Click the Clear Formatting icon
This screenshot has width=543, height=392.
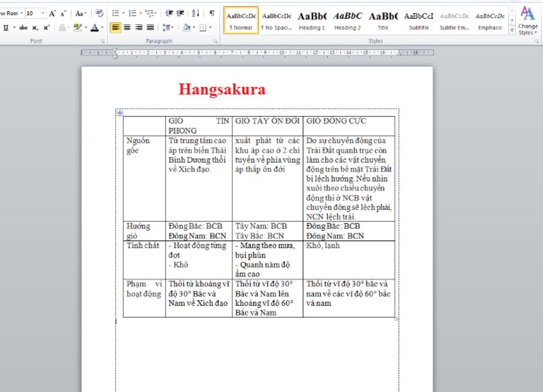click(x=100, y=13)
